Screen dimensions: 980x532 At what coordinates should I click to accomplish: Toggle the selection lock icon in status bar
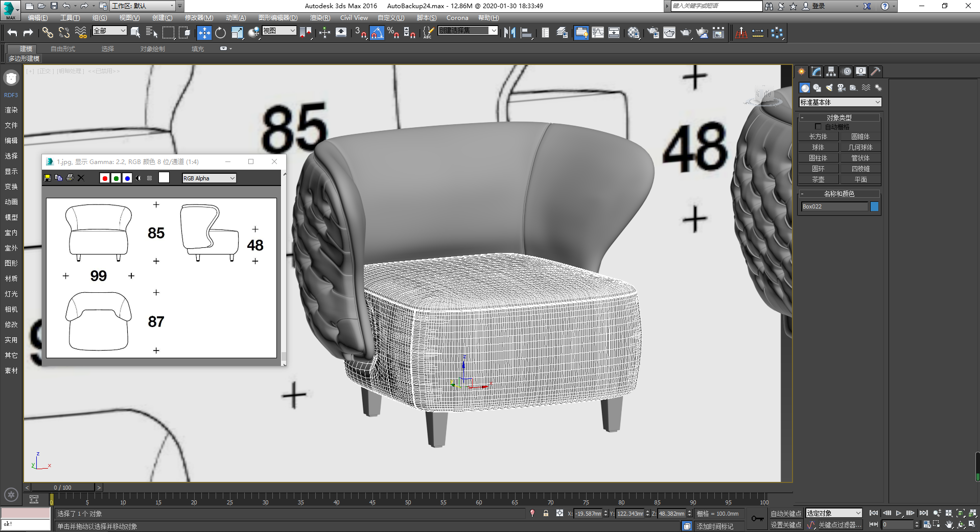click(546, 513)
